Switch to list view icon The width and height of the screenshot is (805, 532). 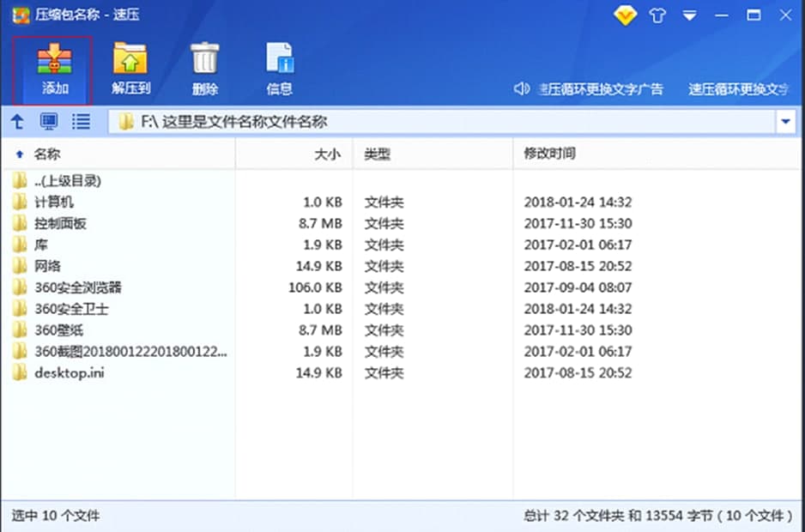(x=81, y=122)
